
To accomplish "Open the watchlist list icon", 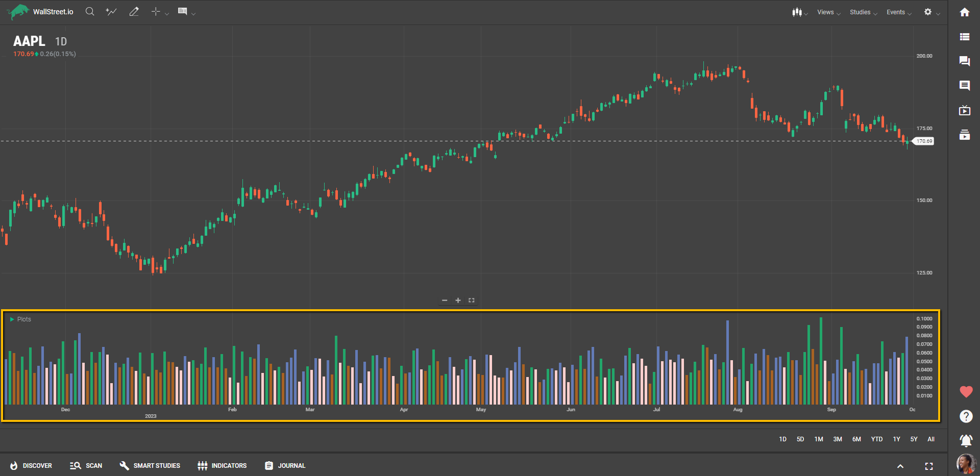I will (964, 37).
